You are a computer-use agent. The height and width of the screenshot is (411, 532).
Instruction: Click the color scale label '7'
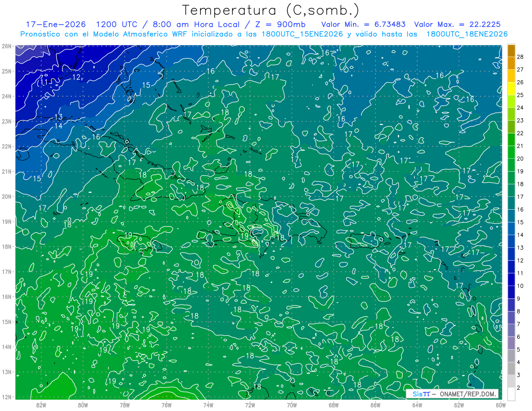point(519,324)
